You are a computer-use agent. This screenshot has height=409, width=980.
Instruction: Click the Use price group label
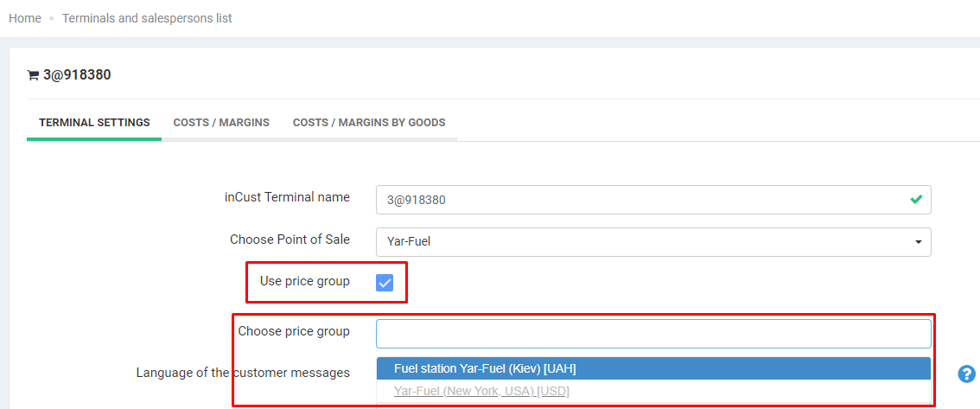click(304, 281)
